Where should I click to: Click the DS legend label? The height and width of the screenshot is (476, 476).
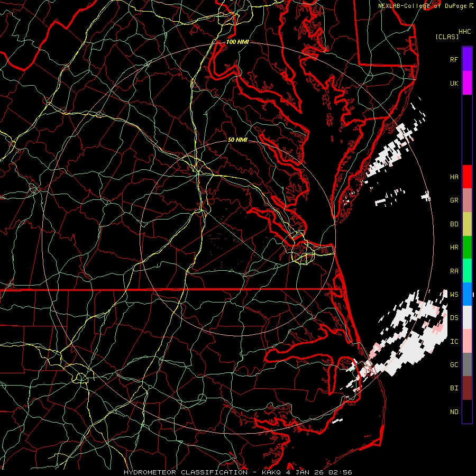tap(454, 318)
